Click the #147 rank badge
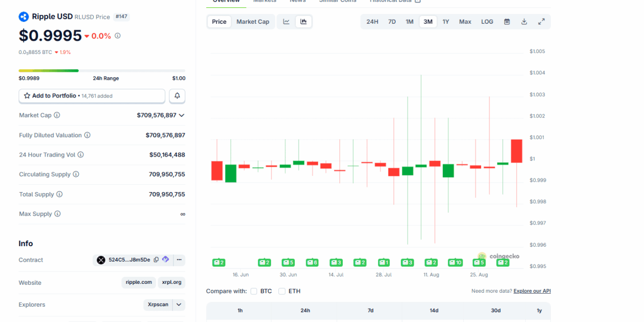Image resolution: width=644 pixels, height=322 pixels. click(121, 17)
